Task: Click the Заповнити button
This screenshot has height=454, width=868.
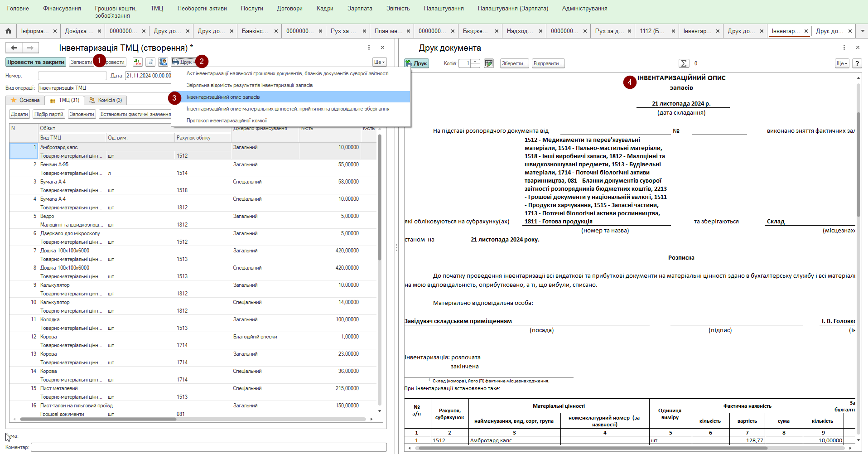Action: (82, 114)
